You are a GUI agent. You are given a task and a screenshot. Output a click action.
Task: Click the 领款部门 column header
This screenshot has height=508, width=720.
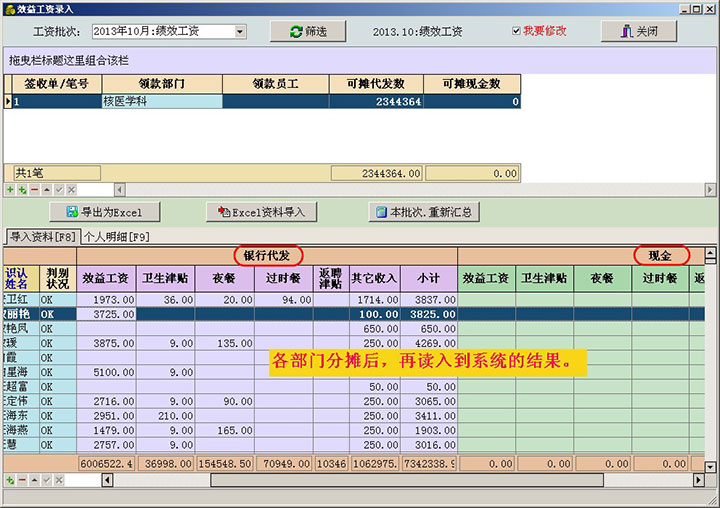(x=162, y=84)
